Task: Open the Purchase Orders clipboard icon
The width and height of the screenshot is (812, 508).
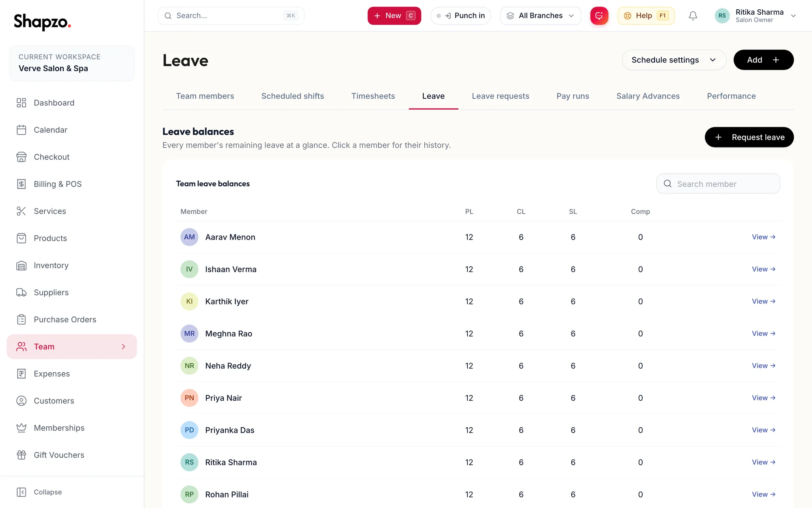Action: (x=22, y=319)
